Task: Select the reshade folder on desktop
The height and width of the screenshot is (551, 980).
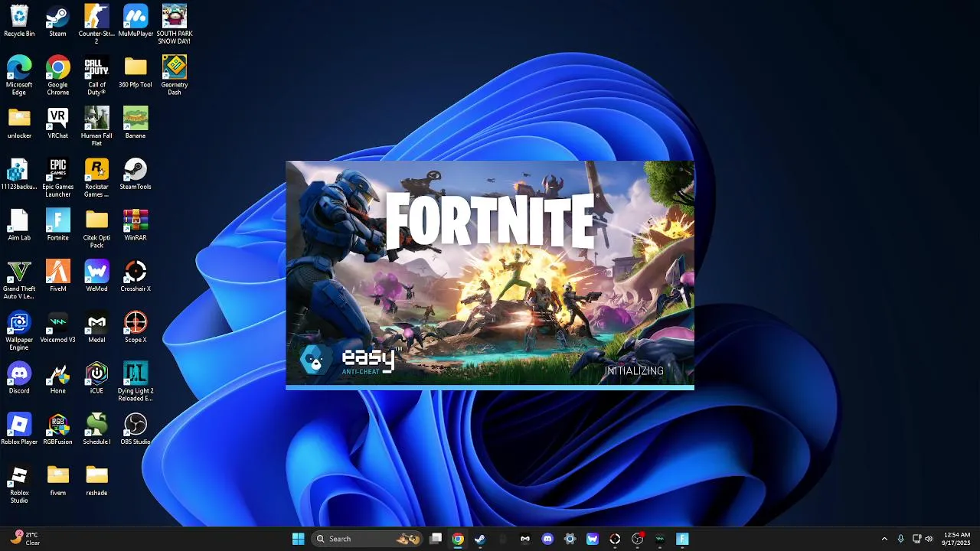Action: click(x=96, y=480)
